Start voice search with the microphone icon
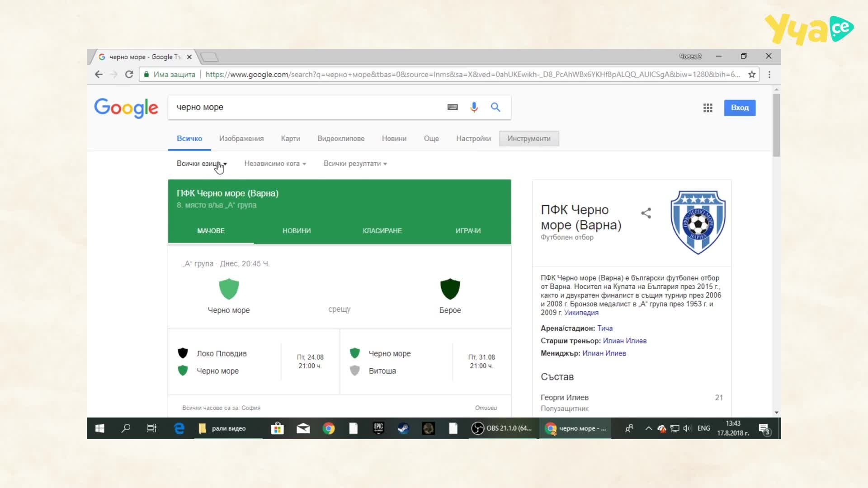 coord(474,107)
